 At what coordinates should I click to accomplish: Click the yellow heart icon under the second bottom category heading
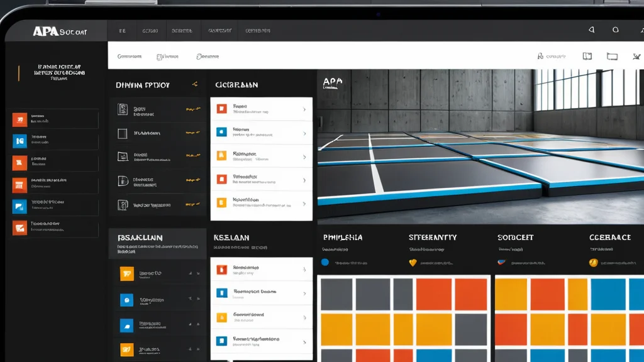pos(413,263)
